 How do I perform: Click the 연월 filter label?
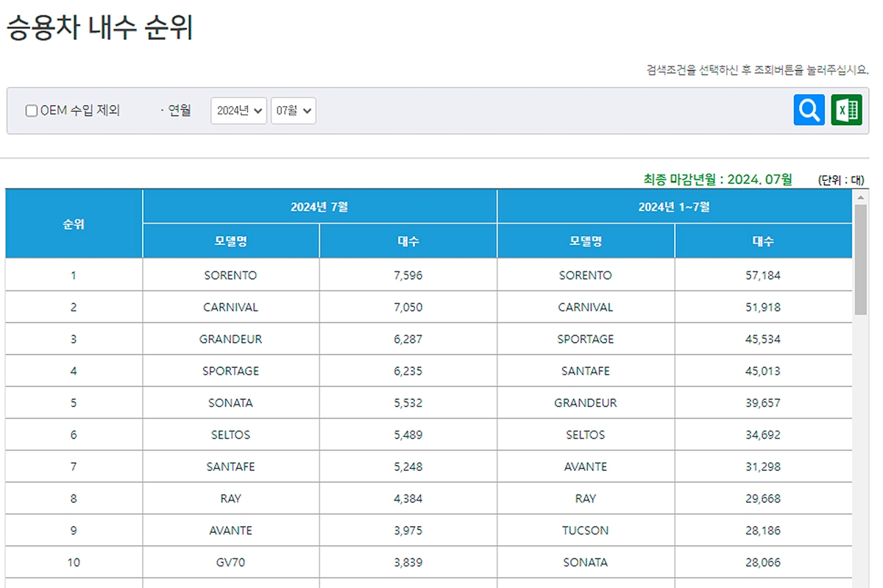pyautogui.click(x=179, y=111)
